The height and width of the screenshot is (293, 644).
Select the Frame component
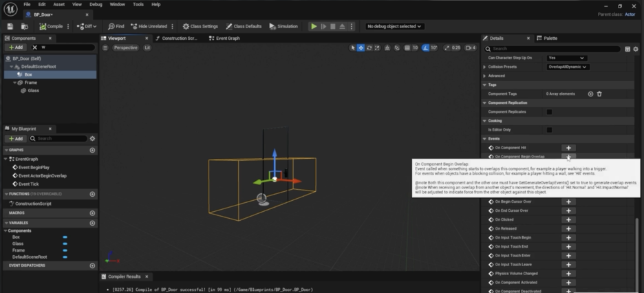click(30, 83)
